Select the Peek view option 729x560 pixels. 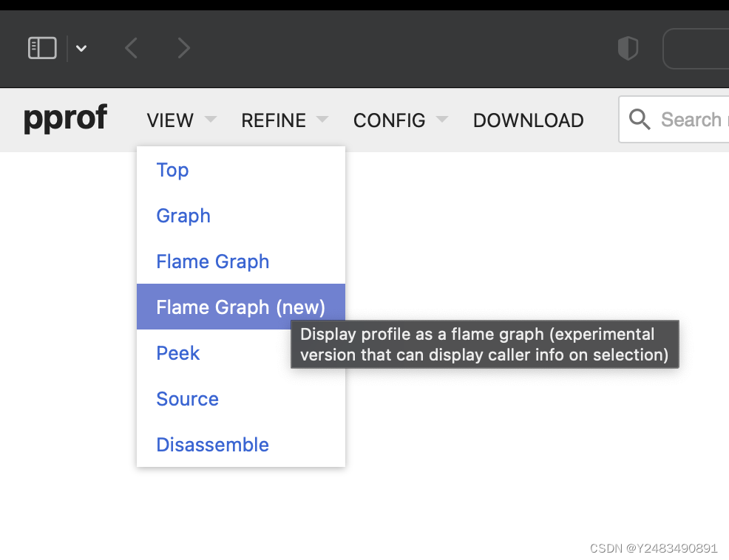click(178, 353)
